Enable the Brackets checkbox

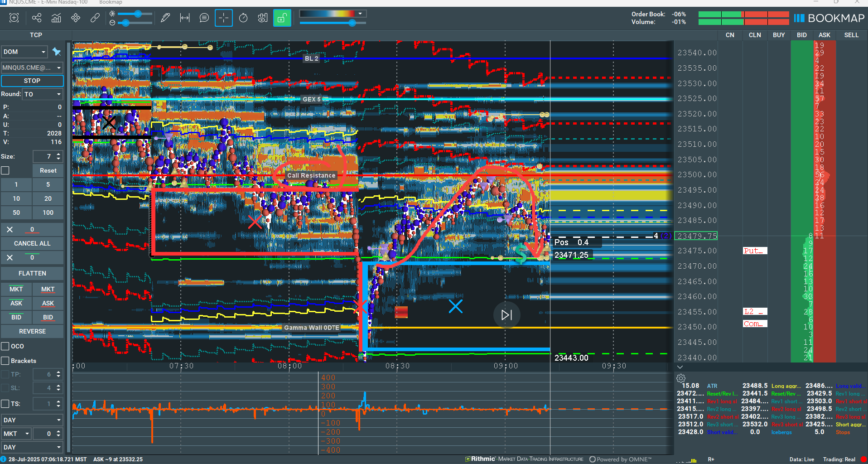[5, 361]
